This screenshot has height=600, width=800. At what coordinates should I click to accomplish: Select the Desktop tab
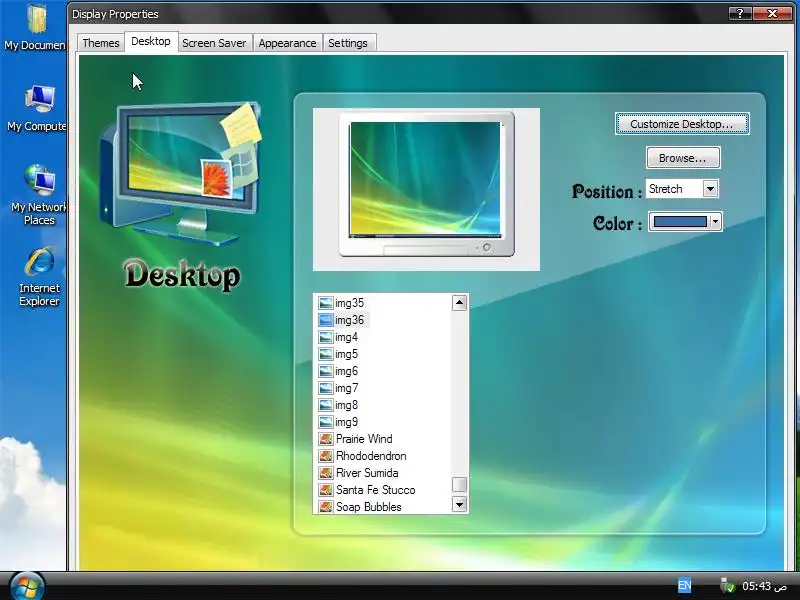point(151,41)
